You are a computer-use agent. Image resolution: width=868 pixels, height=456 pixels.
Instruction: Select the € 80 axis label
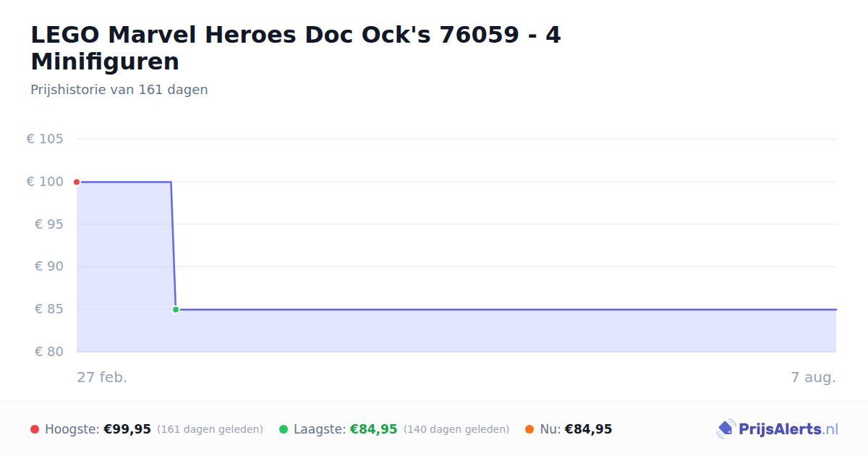48,352
